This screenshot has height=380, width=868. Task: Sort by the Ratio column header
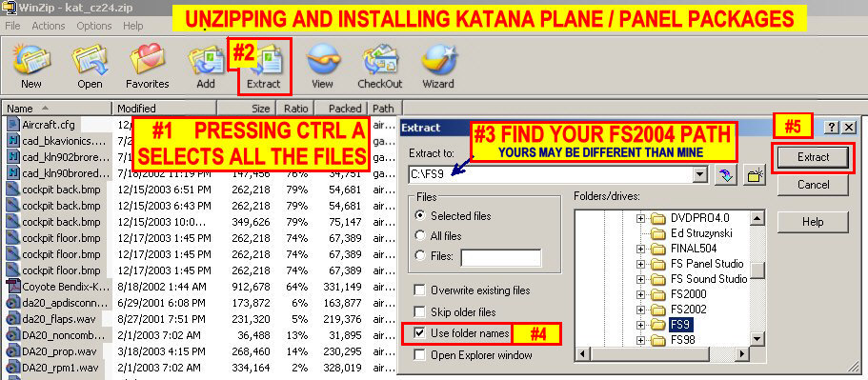[295, 109]
